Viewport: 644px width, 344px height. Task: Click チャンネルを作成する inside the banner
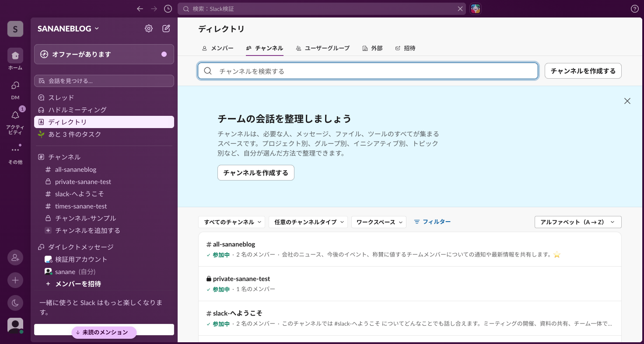(256, 173)
